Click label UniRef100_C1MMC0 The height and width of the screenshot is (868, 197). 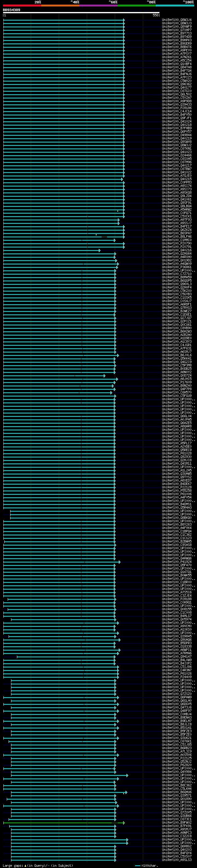coord(177,240)
